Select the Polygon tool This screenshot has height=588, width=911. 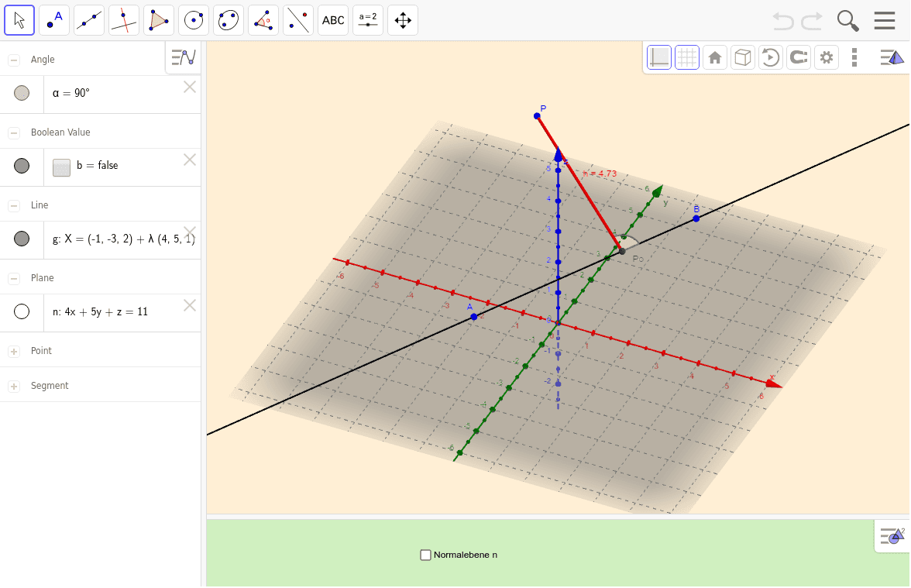[159, 20]
